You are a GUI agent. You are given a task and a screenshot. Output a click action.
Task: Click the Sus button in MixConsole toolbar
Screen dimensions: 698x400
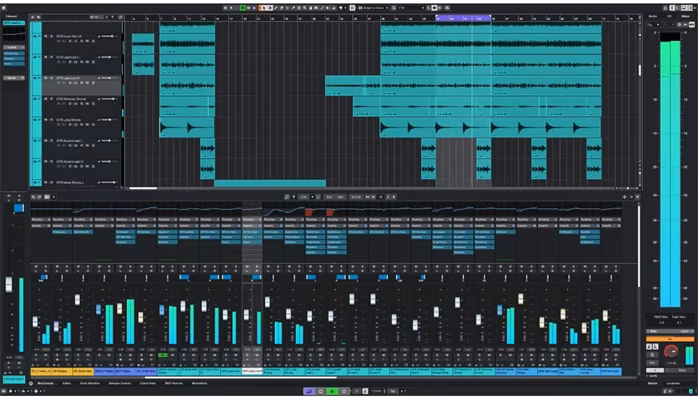[x=329, y=197]
